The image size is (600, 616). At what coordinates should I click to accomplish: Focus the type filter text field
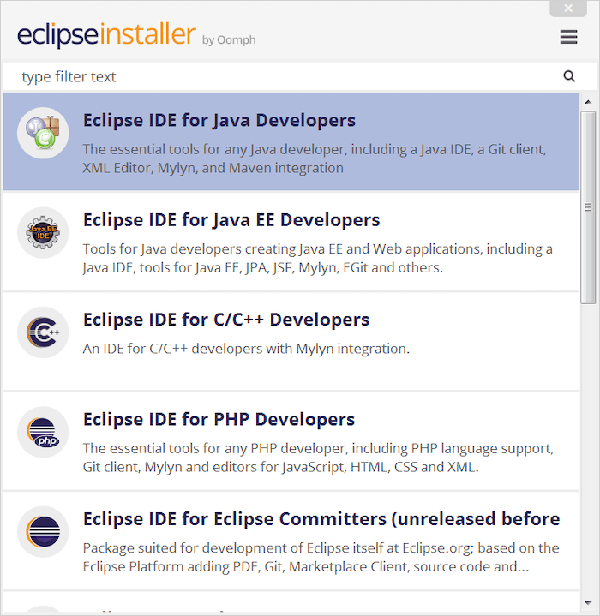click(x=291, y=77)
